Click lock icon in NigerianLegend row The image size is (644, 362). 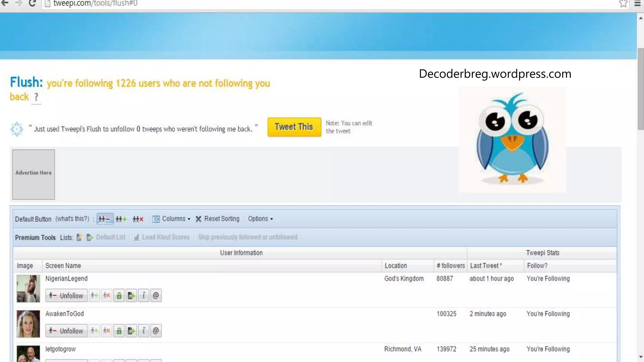point(119,296)
